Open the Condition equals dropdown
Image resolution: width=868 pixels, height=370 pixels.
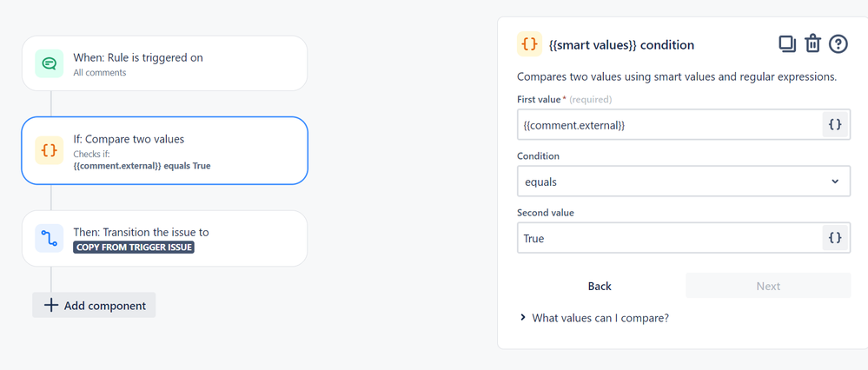[x=683, y=182]
